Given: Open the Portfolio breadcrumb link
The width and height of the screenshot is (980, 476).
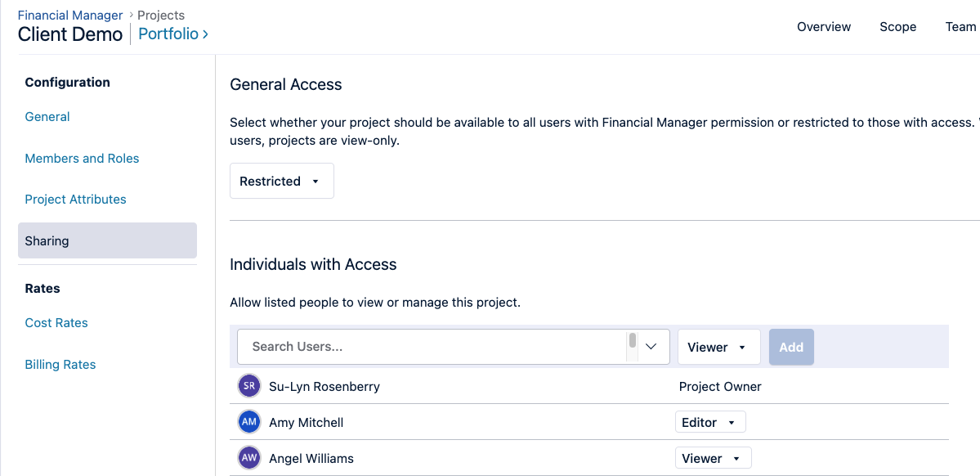Looking at the screenshot, I should click(x=172, y=34).
